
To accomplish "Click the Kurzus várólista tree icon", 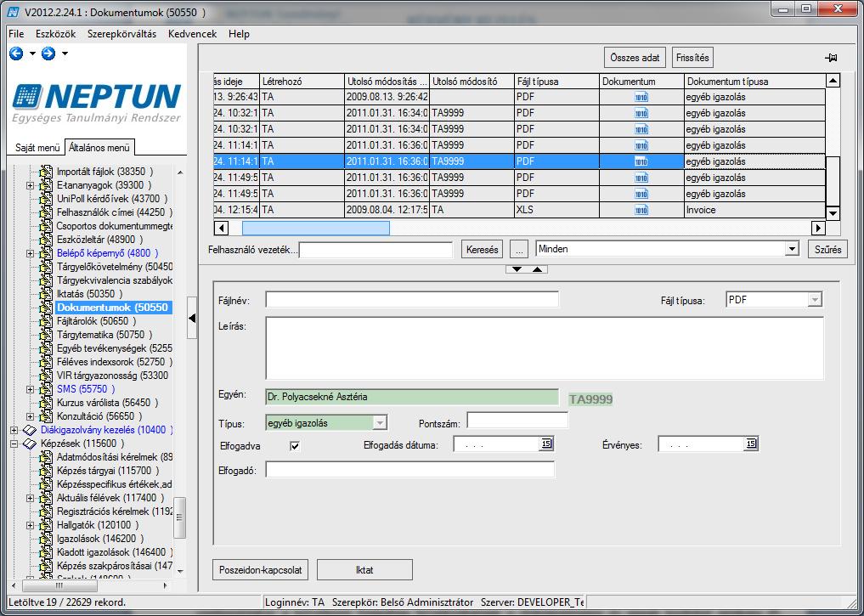I will (x=46, y=402).
